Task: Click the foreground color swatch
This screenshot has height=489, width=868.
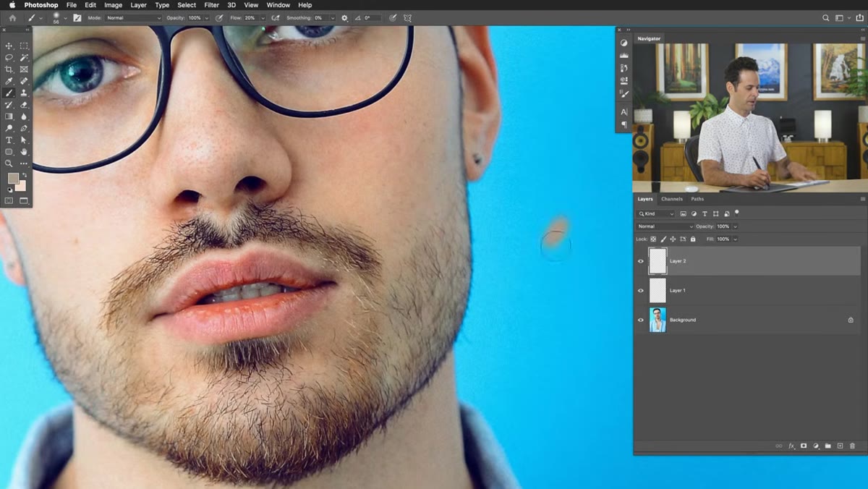Action: tap(12, 178)
